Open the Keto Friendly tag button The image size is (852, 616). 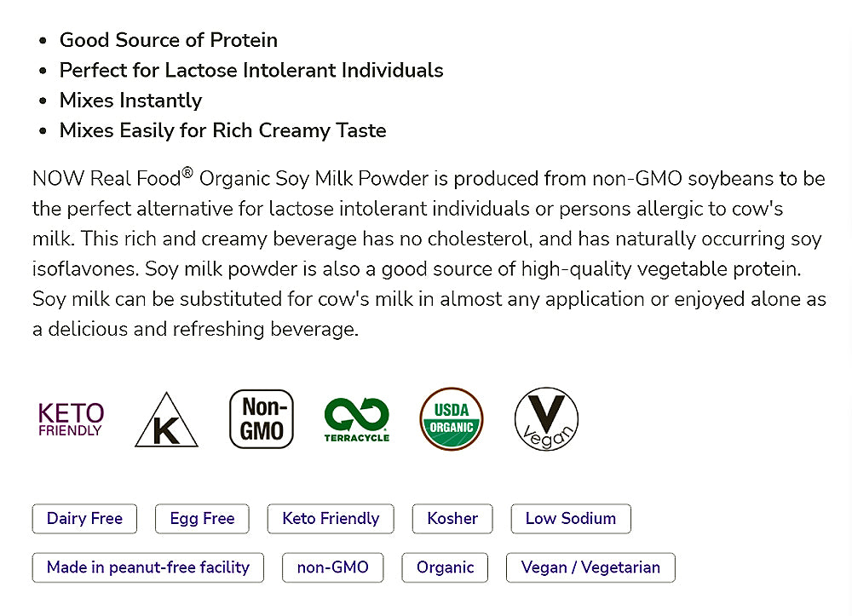331,519
